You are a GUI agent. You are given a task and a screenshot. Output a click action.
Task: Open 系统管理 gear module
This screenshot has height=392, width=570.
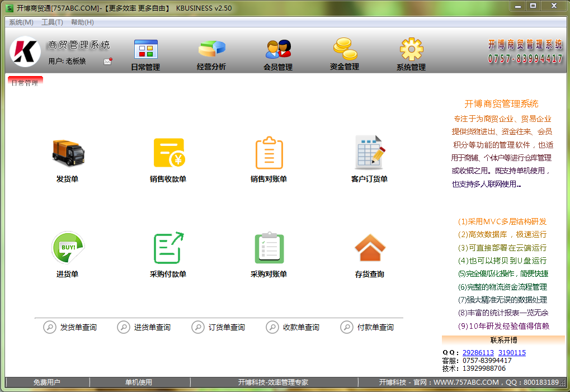coord(411,55)
